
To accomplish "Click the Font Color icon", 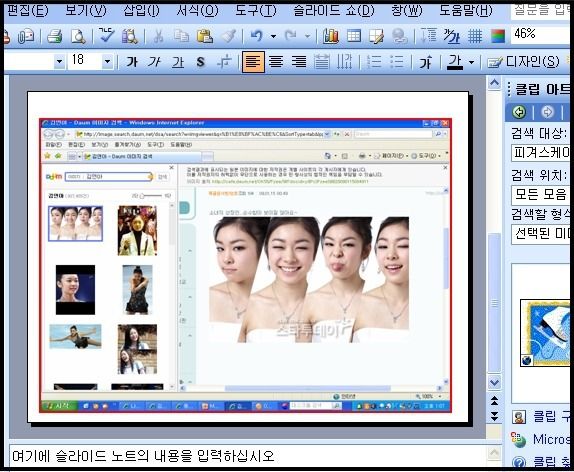I will point(455,62).
